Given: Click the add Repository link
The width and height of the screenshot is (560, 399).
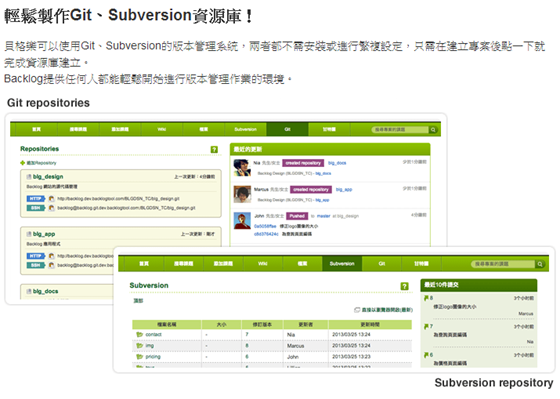Looking at the screenshot, I should (41, 163).
